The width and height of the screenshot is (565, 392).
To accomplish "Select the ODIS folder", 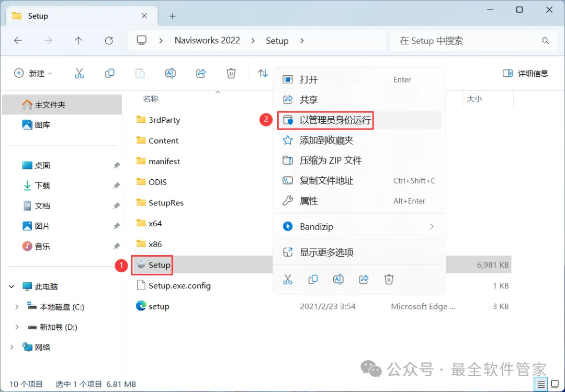I will pos(152,182).
